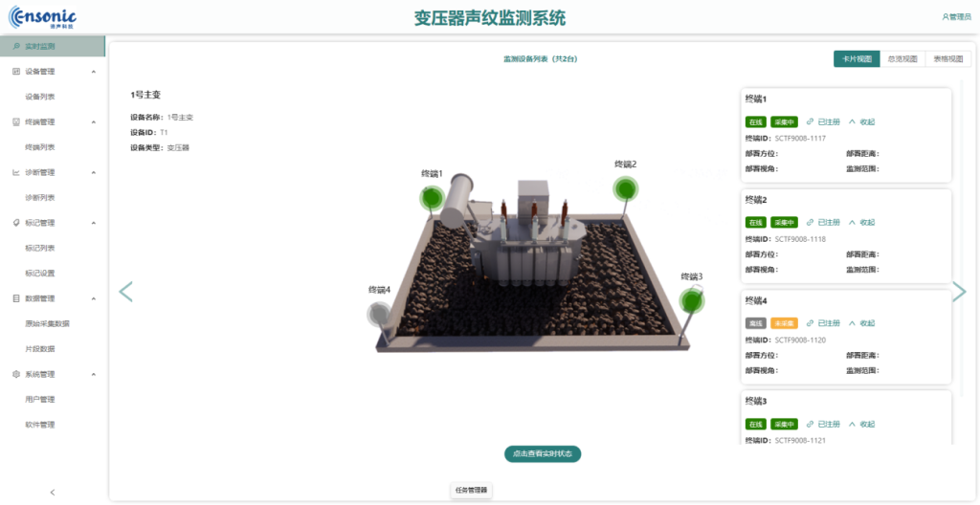Image resolution: width=980 pixels, height=505 pixels.
Task: Open 终端列表 page
Action: [x=40, y=147]
